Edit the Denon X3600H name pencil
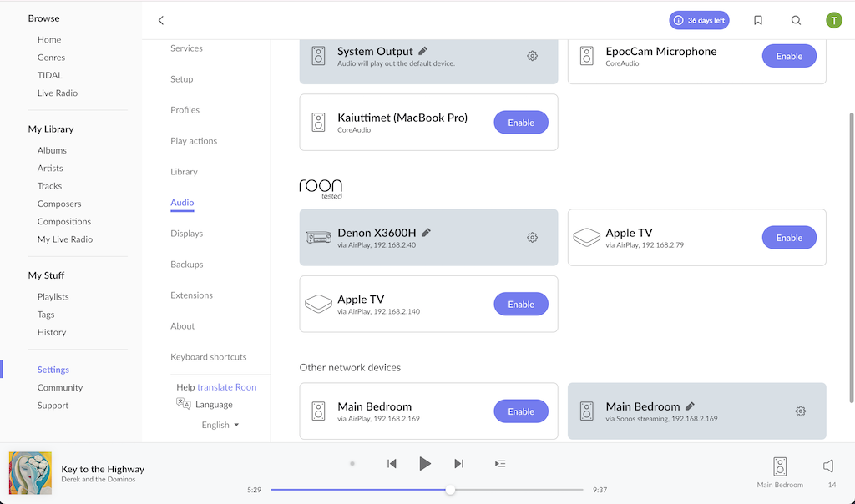The image size is (855, 504). (427, 232)
